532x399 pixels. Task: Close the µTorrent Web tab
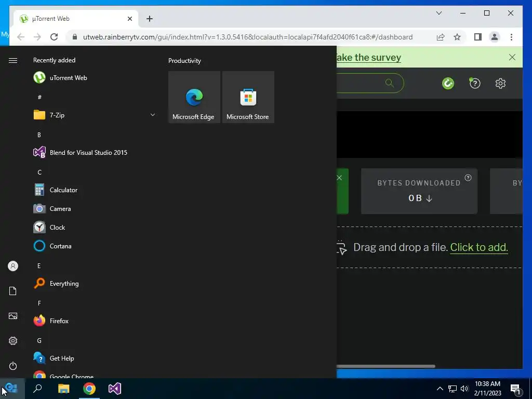coord(129,19)
